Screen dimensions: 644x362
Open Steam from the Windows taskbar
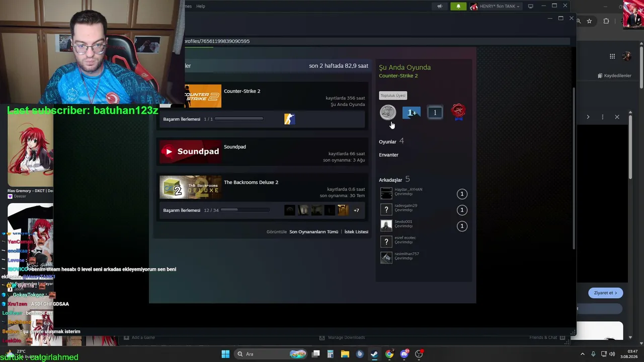(x=374, y=354)
